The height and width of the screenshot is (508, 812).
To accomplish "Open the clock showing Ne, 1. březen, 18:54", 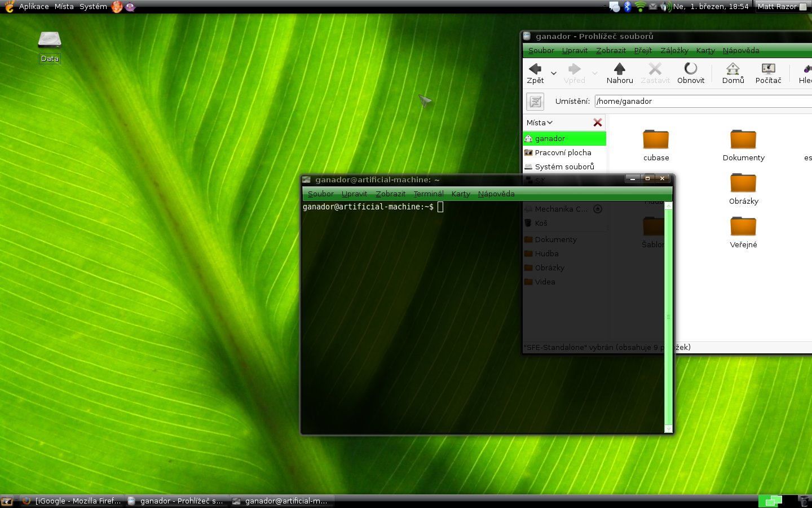I will 710,7.
